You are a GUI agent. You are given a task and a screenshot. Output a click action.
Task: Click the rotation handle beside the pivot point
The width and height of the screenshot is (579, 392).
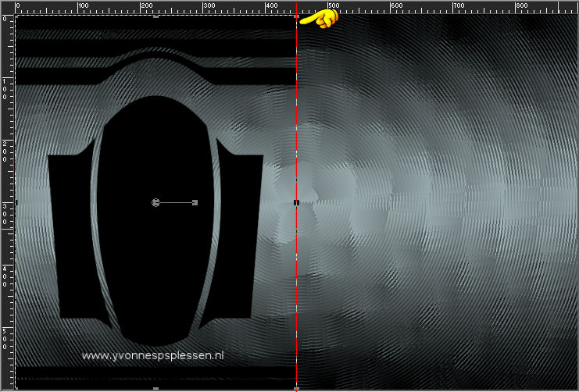(195, 203)
